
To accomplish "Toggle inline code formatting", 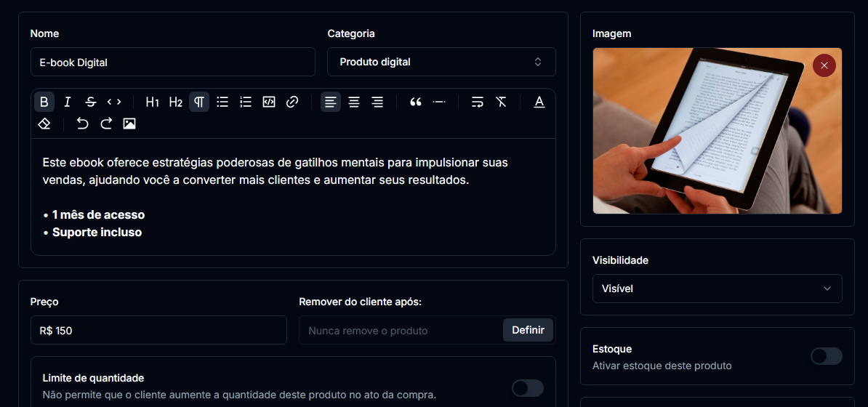I will click(114, 102).
